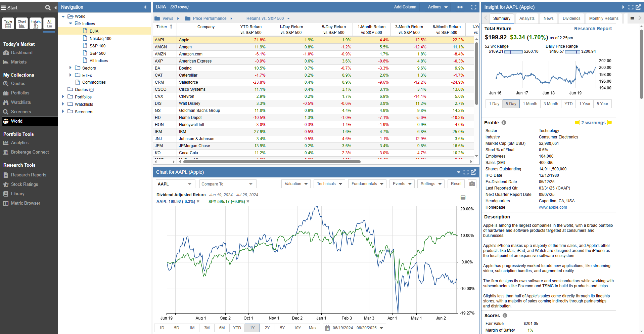The image size is (644, 334).
Task: Expand the Watchlists tree folder
Action: click(x=63, y=104)
